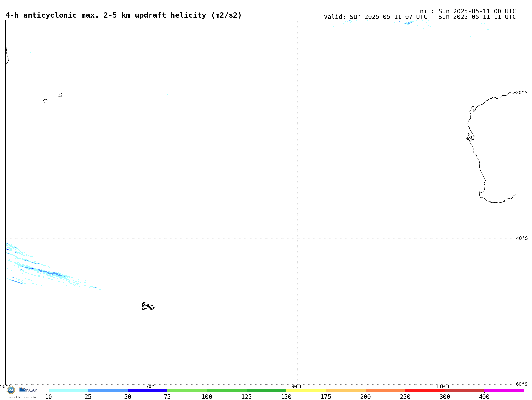Click the Mauritius island outline
Viewport: 532px width, 400px height.
click(x=60, y=95)
